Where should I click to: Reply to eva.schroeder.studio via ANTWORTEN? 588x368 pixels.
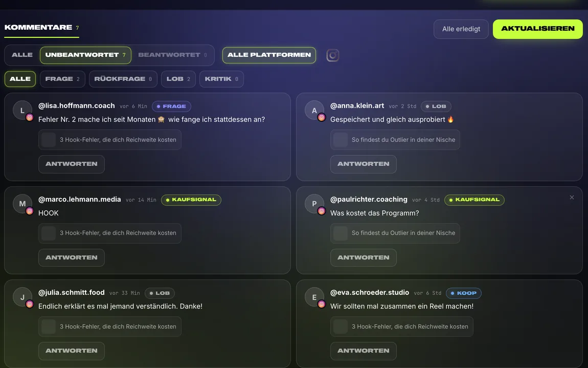coord(364,351)
